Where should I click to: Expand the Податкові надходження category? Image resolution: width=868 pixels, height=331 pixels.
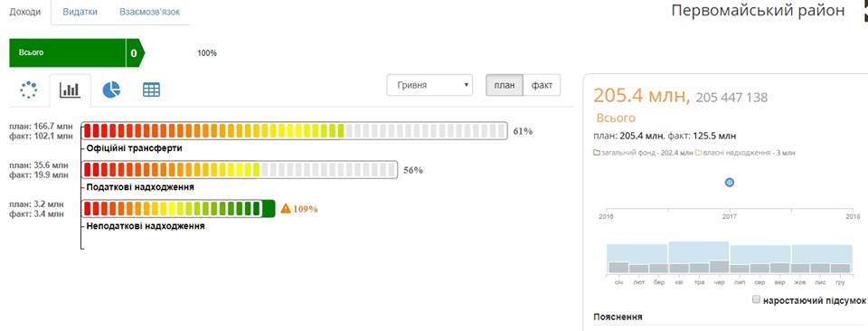point(140,187)
